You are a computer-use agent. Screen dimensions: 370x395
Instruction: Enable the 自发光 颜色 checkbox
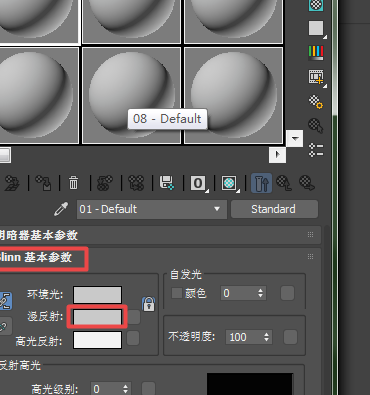(x=177, y=293)
